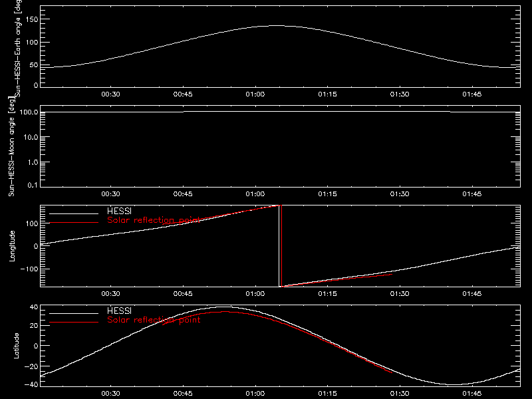Select the 'Latitude' axis title

click(16, 346)
